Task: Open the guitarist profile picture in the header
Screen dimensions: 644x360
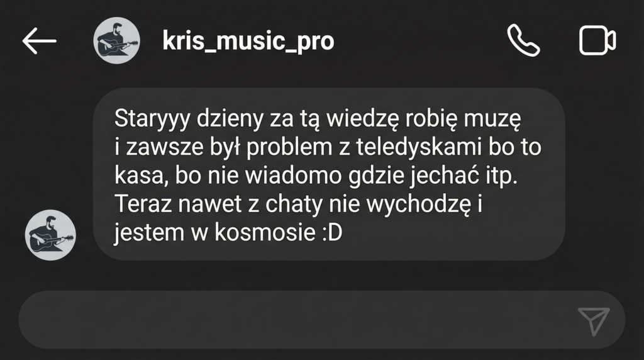Action: (116, 40)
